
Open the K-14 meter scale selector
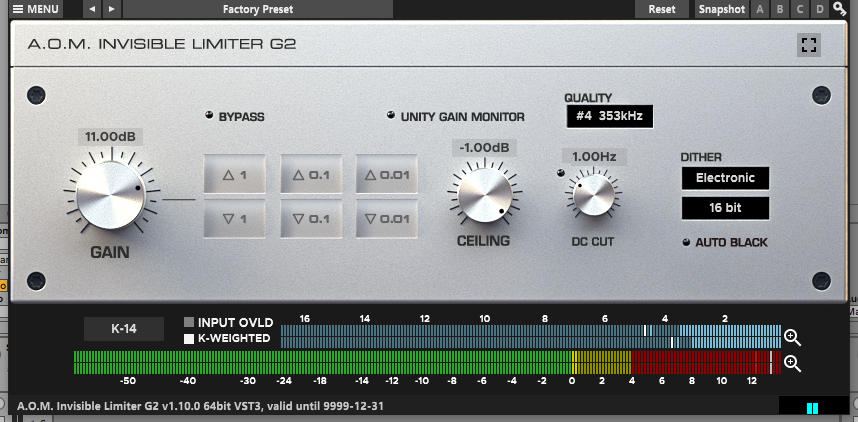pos(124,329)
